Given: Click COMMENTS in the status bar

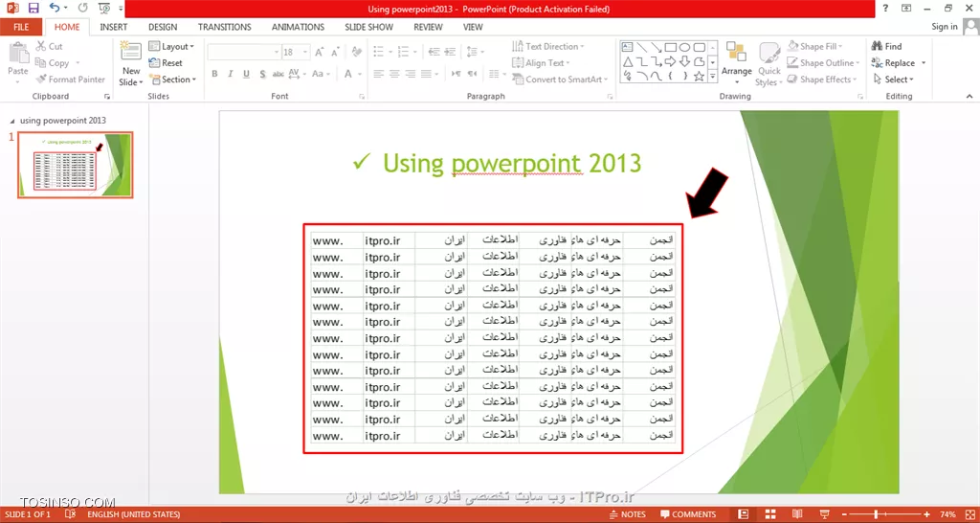Looking at the screenshot, I should [687, 514].
